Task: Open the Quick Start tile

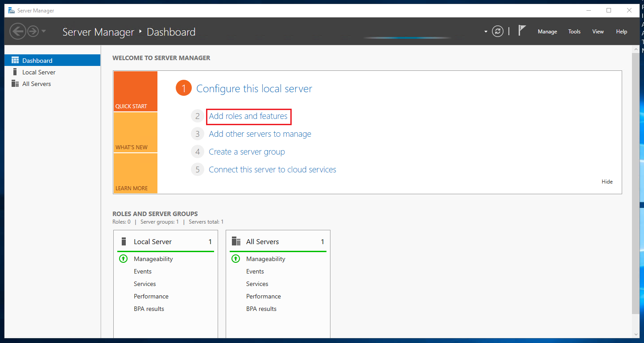Action: [135, 91]
